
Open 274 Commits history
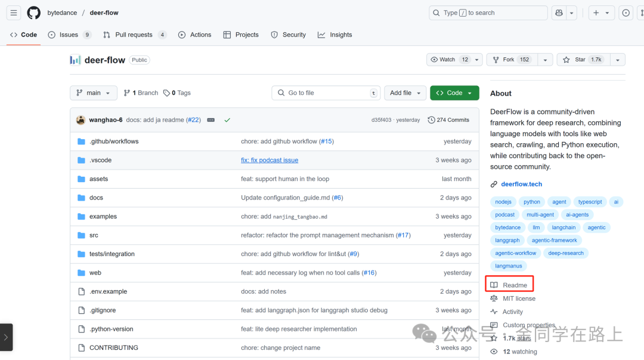[x=448, y=120]
